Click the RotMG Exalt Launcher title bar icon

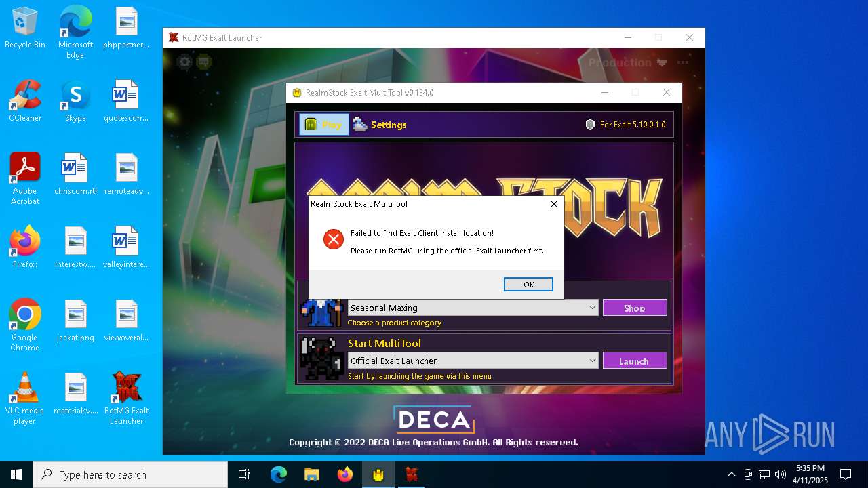(x=174, y=38)
